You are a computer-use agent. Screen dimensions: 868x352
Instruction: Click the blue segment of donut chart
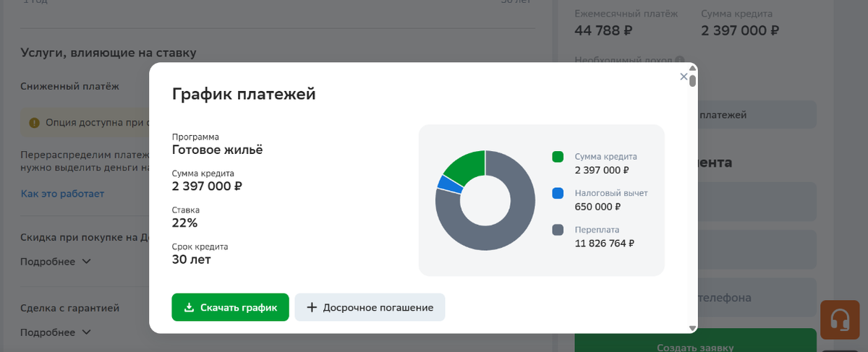click(448, 184)
